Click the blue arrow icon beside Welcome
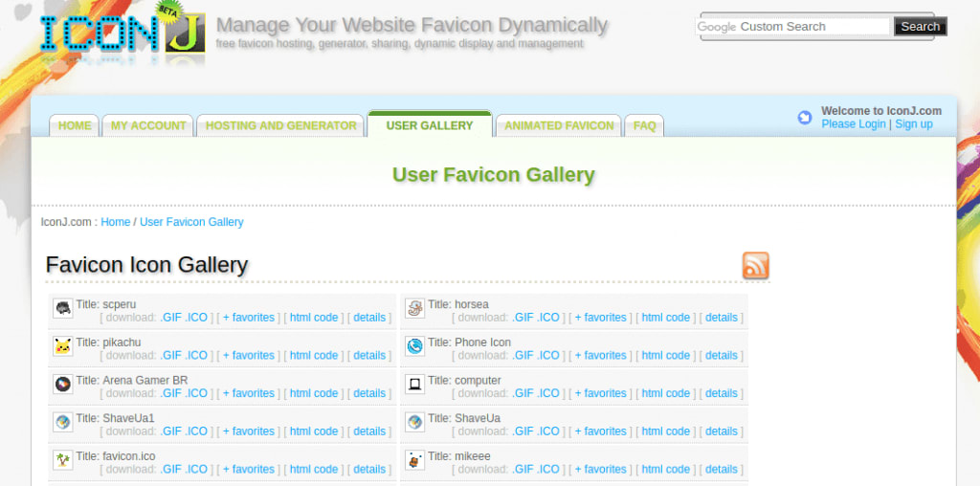The height and width of the screenshot is (486, 980). [x=804, y=118]
